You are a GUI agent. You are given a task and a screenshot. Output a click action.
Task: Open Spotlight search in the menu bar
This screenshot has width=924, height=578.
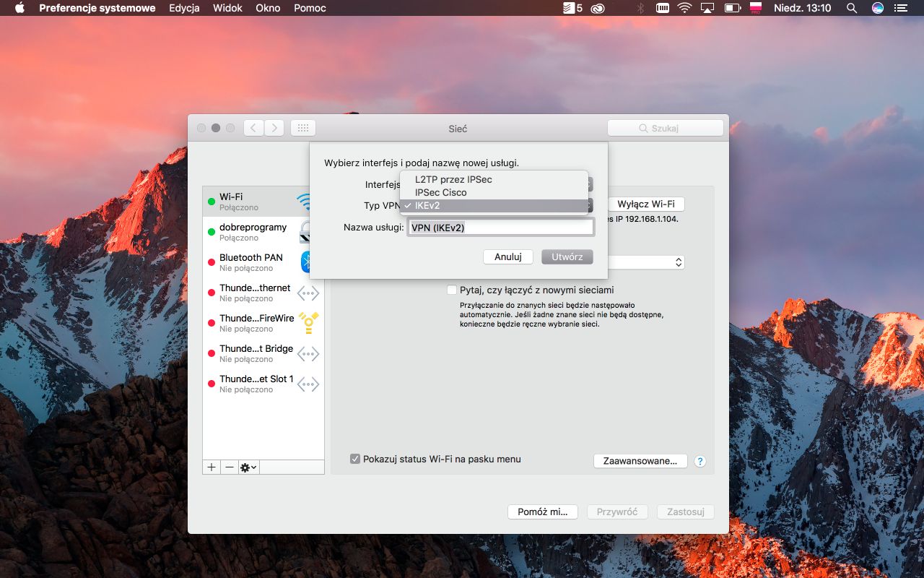(x=852, y=8)
